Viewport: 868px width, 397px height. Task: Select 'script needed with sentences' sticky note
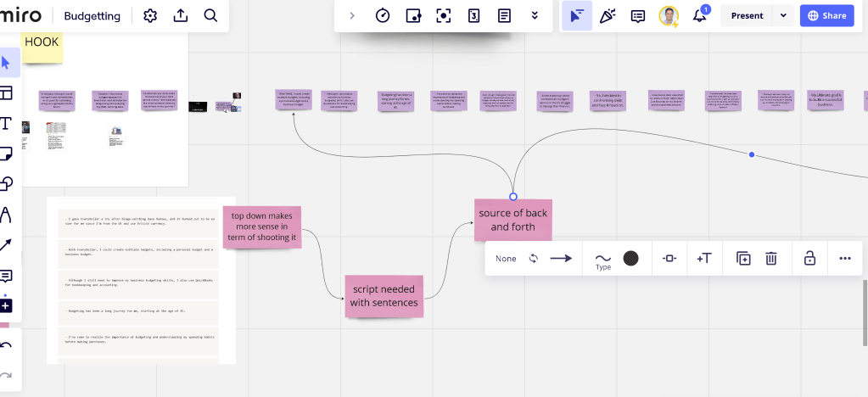pyautogui.click(x=384, y=296)
